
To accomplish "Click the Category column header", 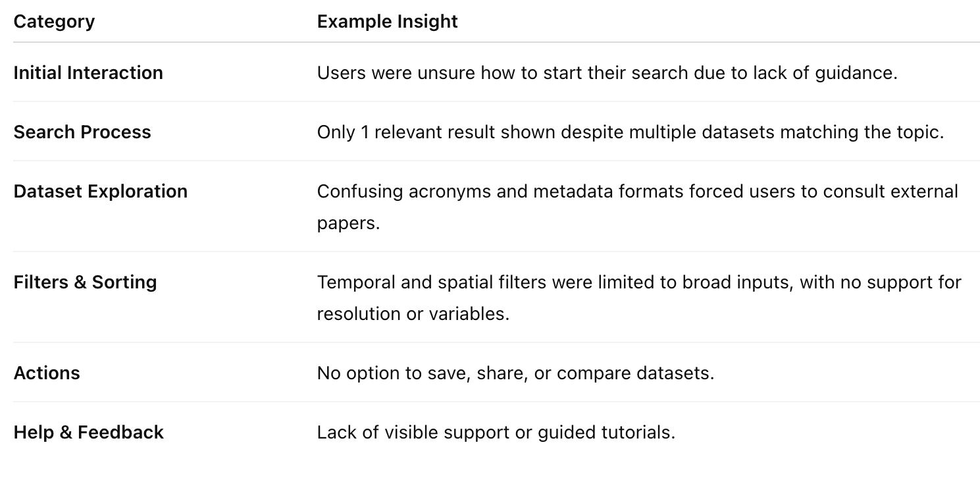I will click(54, 22).
